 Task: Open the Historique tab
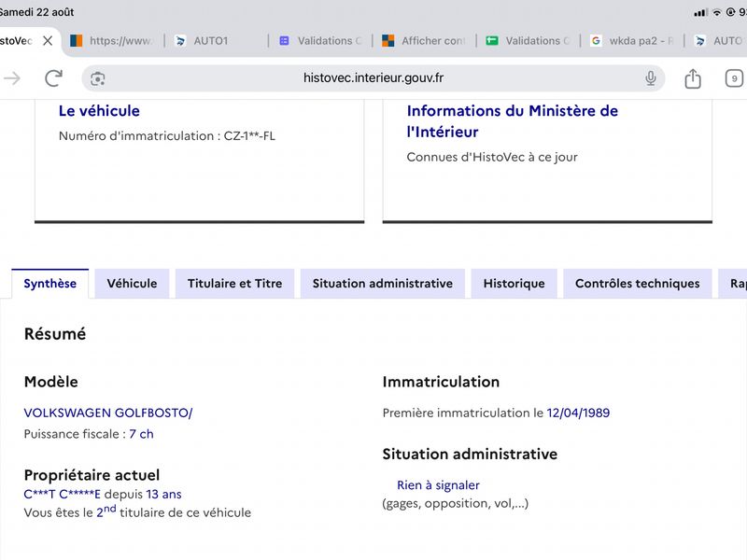[514, 284]
